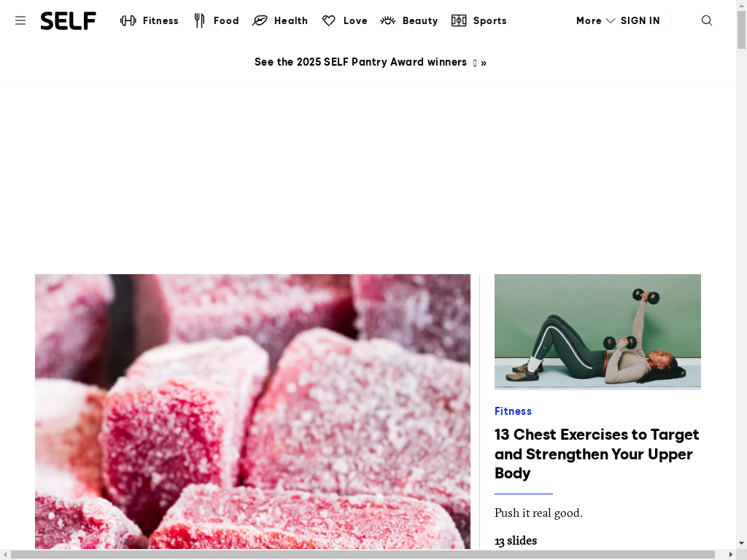This screenshot has width=747, height=560.
Task: Click the Love heart icon
Action: [x=329, y=20]
